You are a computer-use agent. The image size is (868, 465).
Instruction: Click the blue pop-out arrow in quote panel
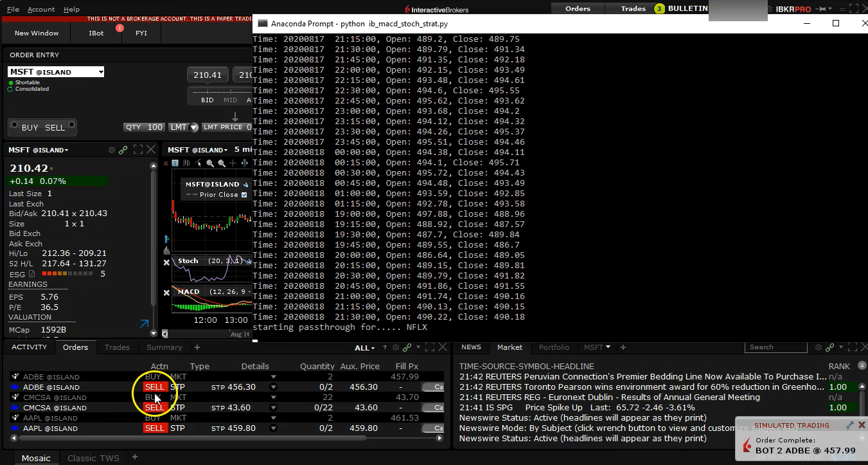click(x=144, y=324)
